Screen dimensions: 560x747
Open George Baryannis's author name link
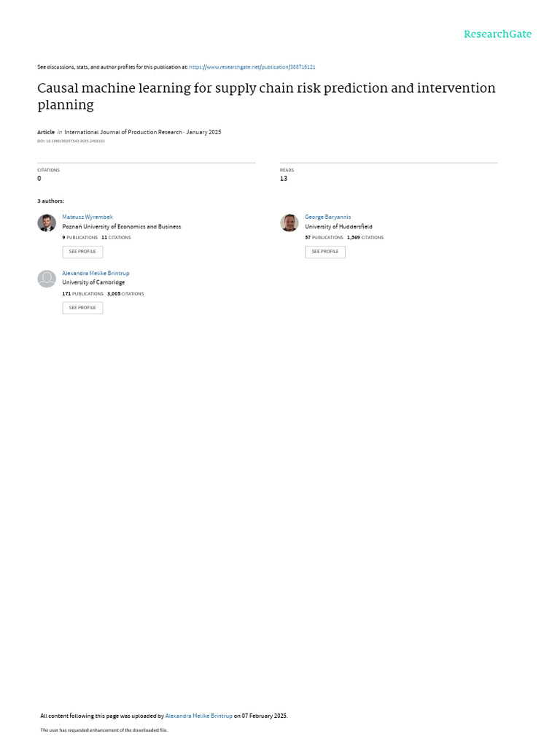327,217
